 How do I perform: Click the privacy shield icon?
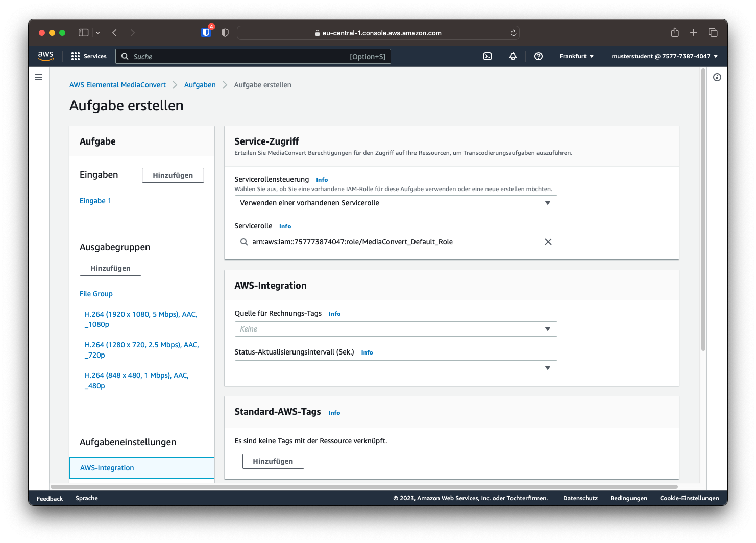[225, 32]
